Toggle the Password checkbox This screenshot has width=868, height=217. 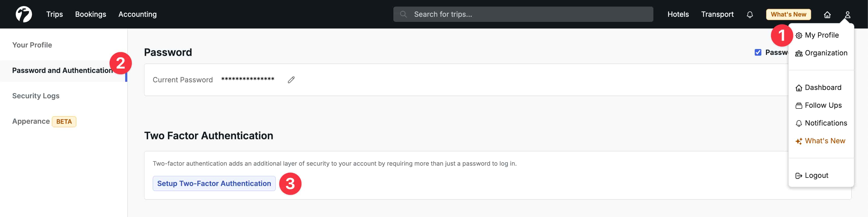(x=758, y=52)
